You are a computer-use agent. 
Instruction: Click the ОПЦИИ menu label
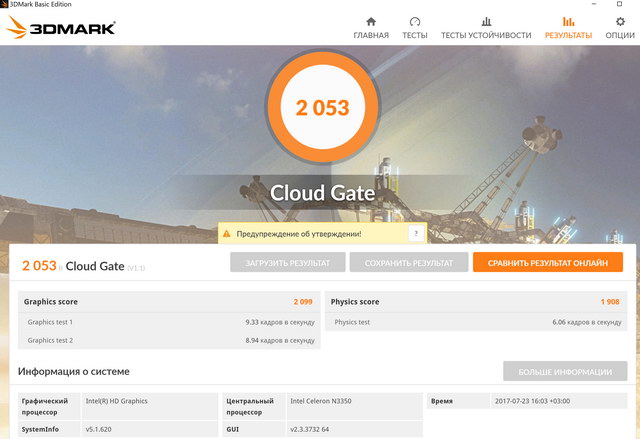(620, 35)
